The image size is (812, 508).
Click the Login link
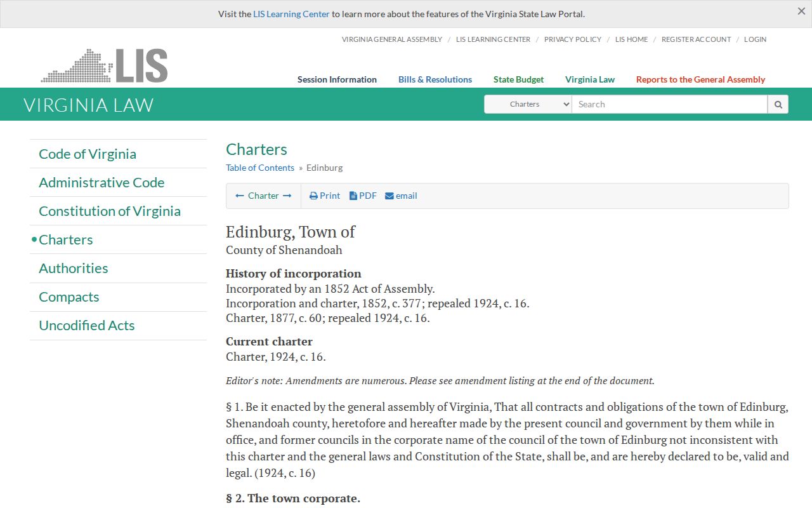755,39
